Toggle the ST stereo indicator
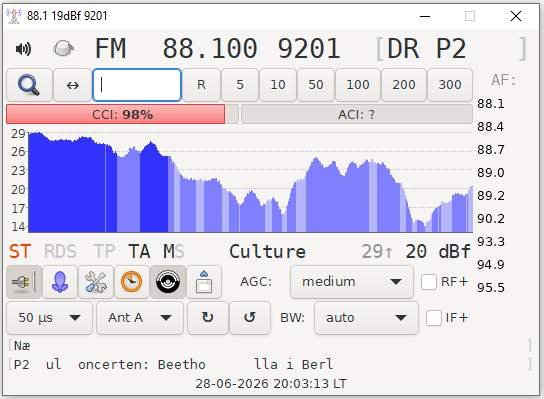The height and width of the screenshot is (399, 544). tap(20, 252)
